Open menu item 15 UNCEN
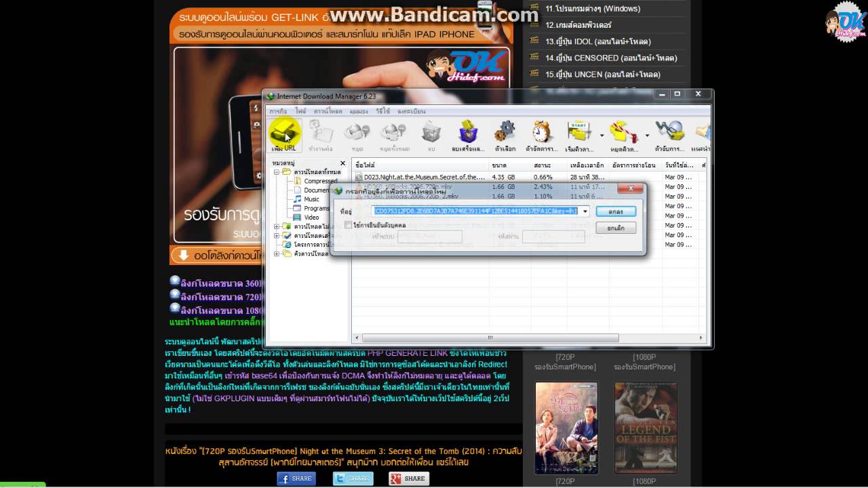 [603, 74]
